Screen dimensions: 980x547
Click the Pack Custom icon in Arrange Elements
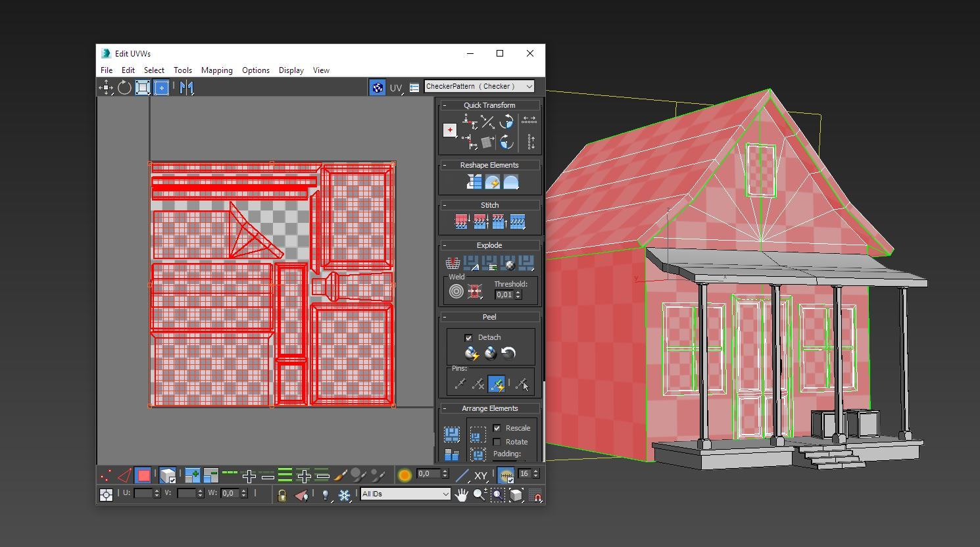pos(452,435)
